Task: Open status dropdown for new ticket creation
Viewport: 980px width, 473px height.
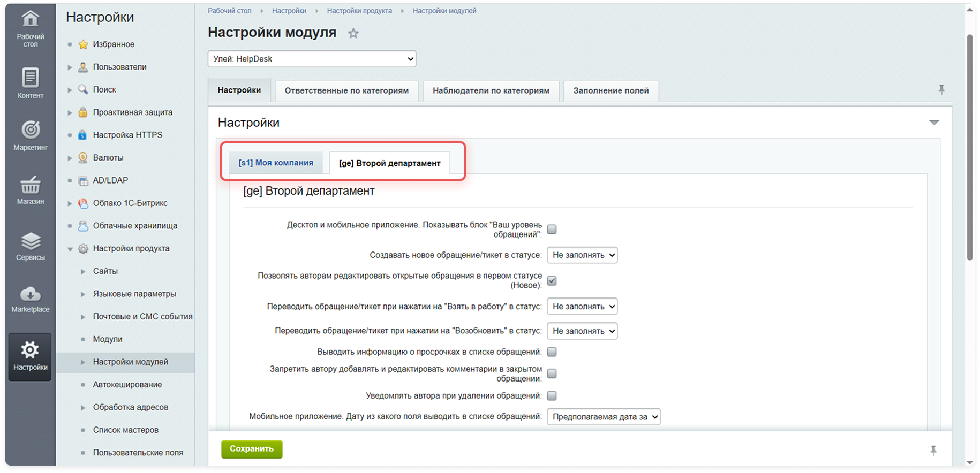Action: [x=582, y=255]
